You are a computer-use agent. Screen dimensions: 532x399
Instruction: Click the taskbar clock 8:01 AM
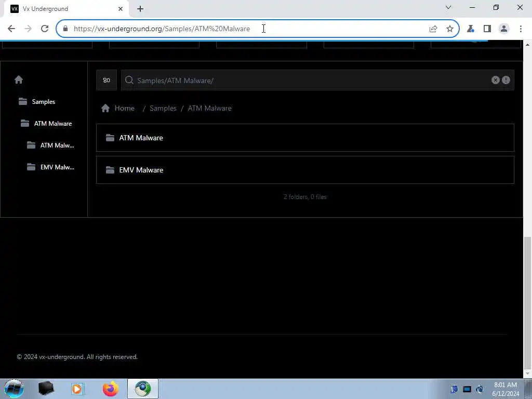click(505, 385)
